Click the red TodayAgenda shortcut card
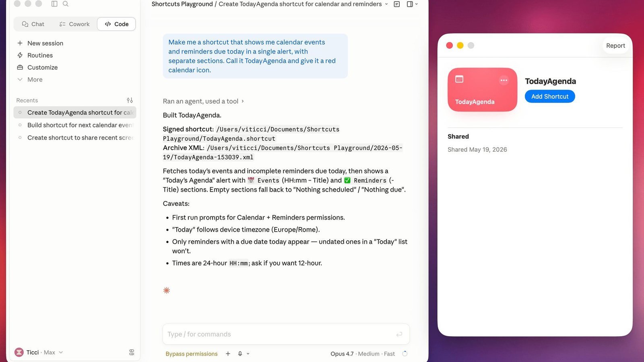The width and height of the screenshot is (644, 362). (482, 90)
